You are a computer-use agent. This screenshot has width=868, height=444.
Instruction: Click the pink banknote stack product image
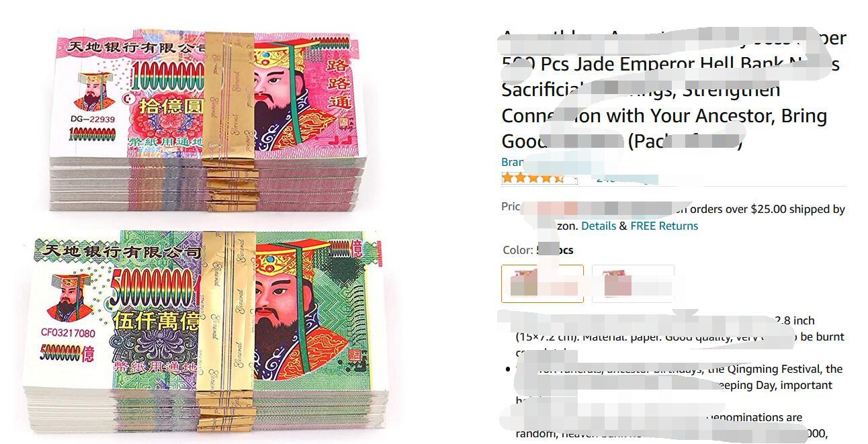(x=206, y=120)
